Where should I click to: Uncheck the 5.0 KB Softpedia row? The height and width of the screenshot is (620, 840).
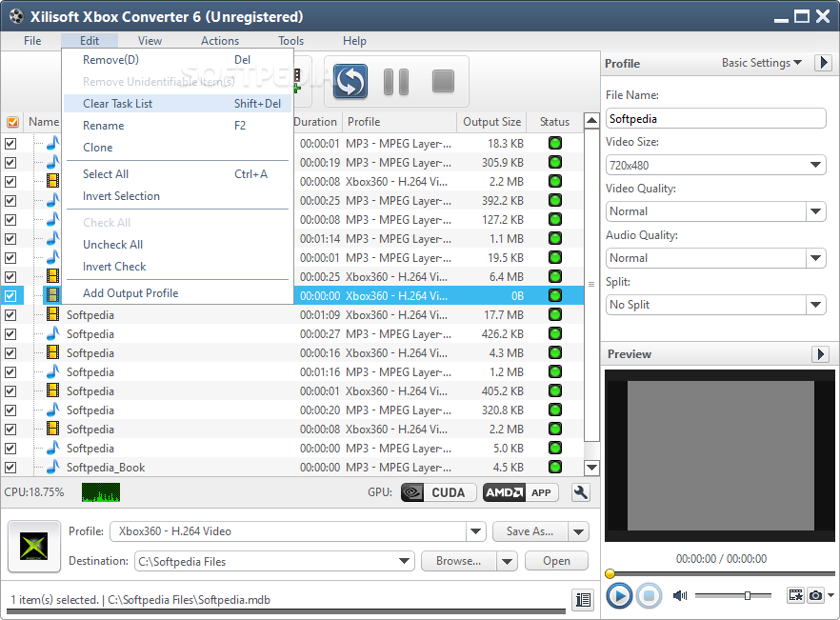coord(10,448)
